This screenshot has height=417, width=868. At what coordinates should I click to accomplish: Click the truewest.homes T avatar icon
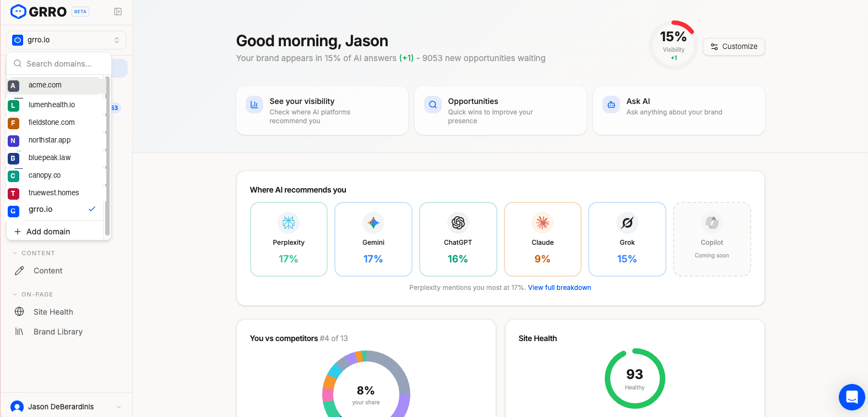coord(13,193)
